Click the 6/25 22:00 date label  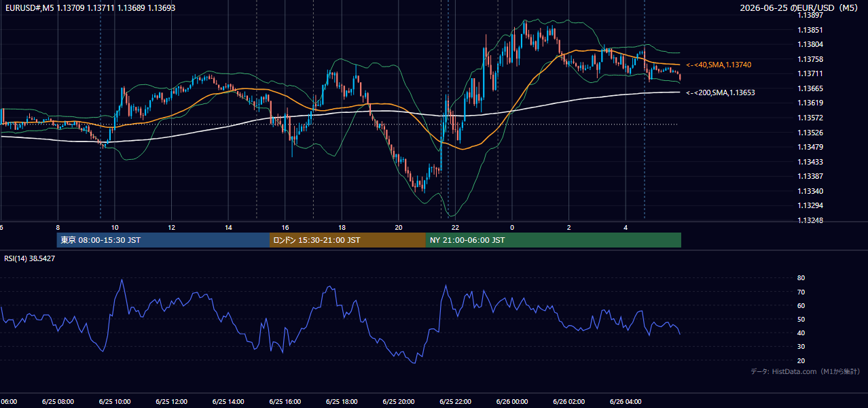pos(456,402)
